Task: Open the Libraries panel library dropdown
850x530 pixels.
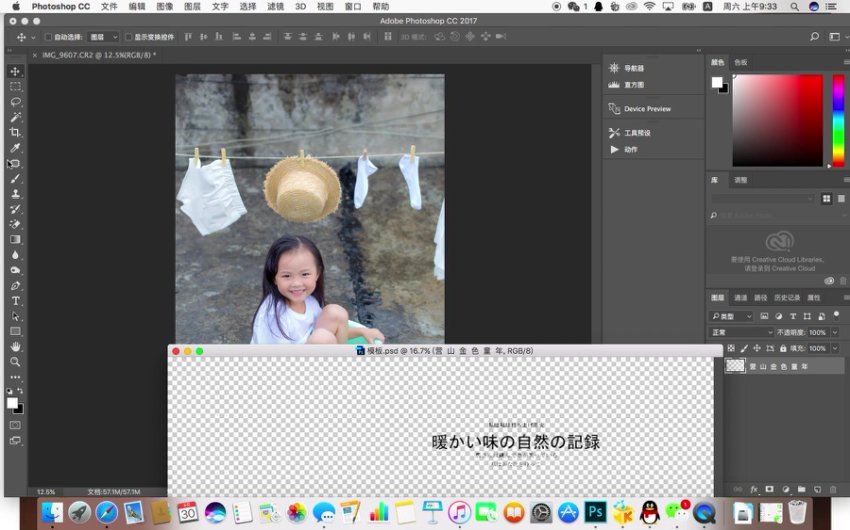Action: 763,199
